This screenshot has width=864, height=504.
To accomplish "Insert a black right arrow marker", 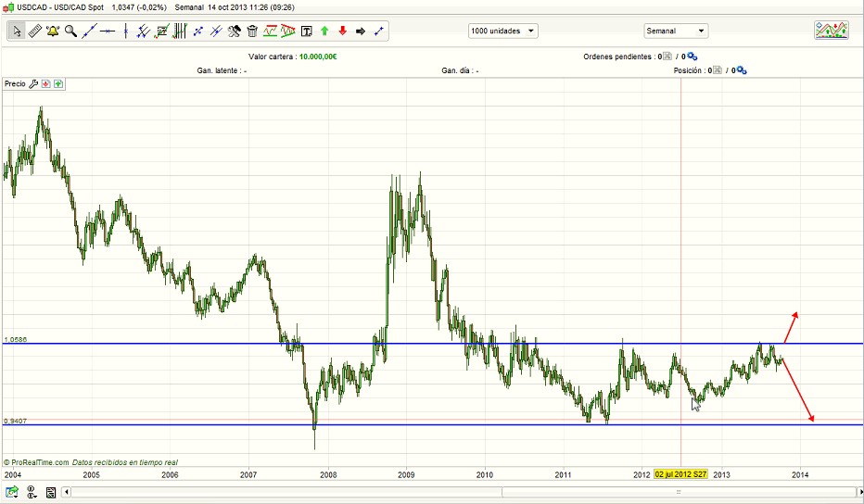I will (x=361, y=31).
